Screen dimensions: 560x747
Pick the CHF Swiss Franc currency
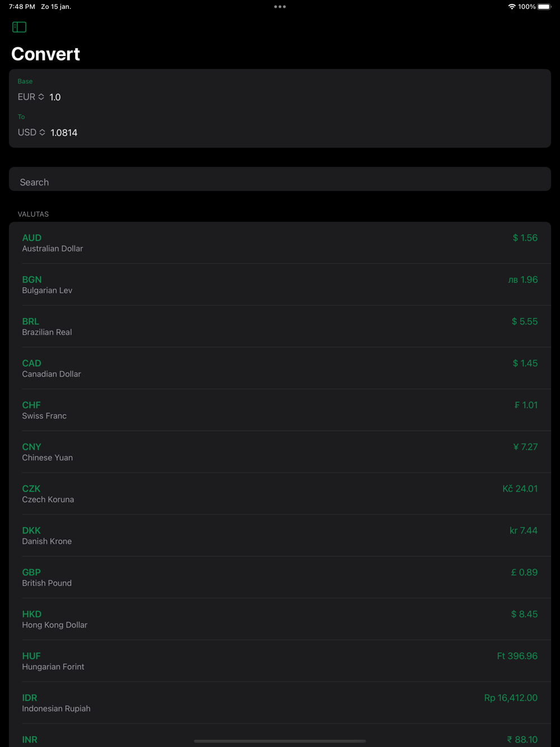pos(280,410)
